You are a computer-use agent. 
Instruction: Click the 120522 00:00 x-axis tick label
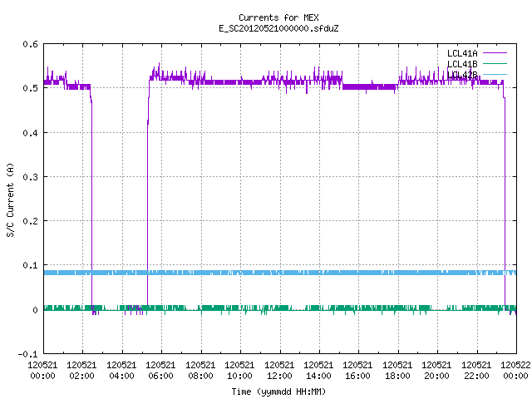(x=515, y=371)
